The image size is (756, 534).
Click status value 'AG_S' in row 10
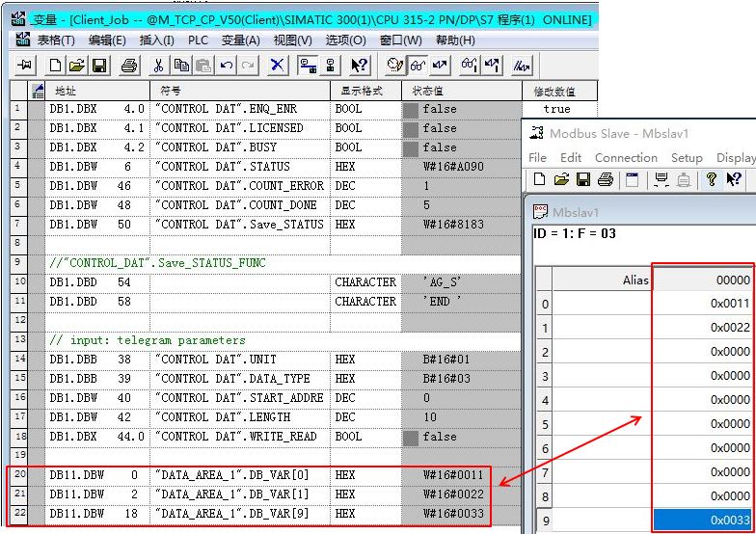click(442, 281)
